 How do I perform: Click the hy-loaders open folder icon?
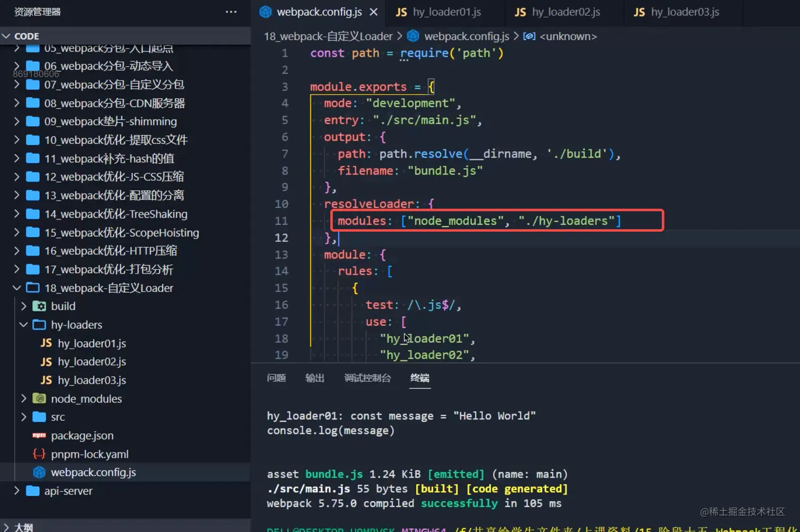coord(39,325)
